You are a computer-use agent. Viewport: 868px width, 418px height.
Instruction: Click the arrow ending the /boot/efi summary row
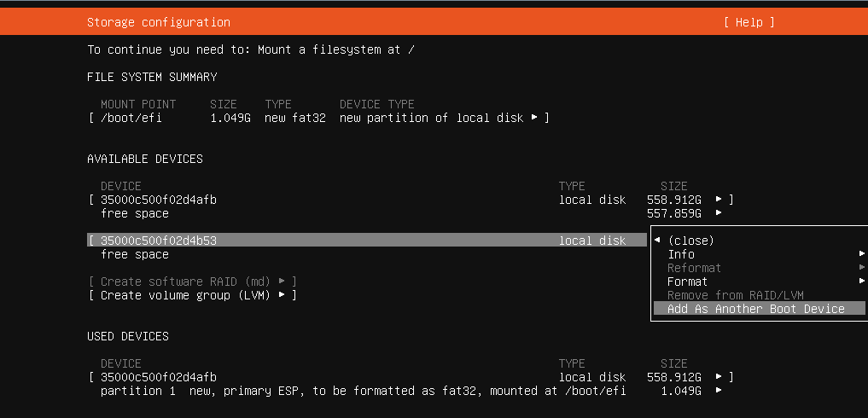534,118
